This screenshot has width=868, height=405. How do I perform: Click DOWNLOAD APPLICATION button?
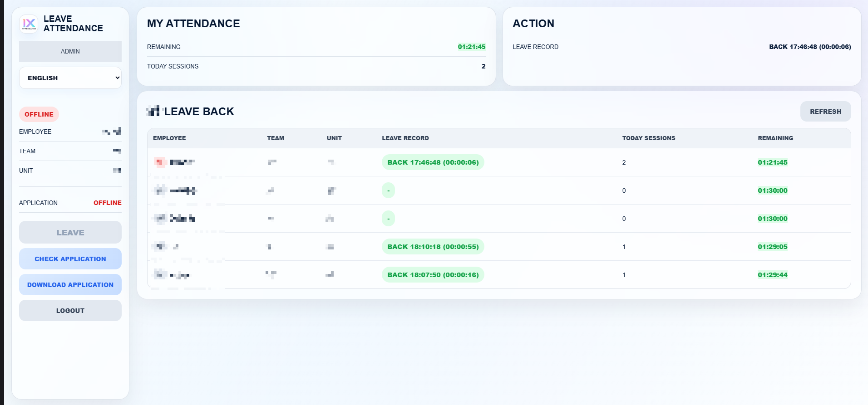[x=70, y=284]
